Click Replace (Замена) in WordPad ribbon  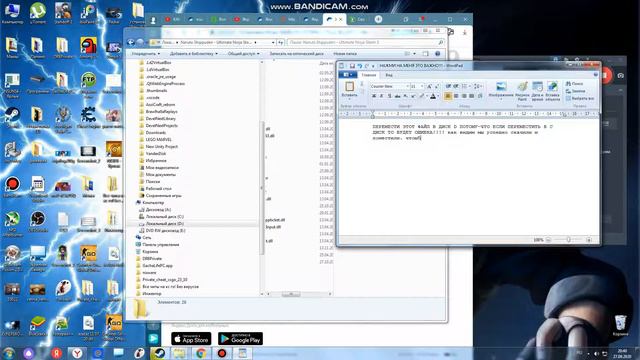click(576, 91)
